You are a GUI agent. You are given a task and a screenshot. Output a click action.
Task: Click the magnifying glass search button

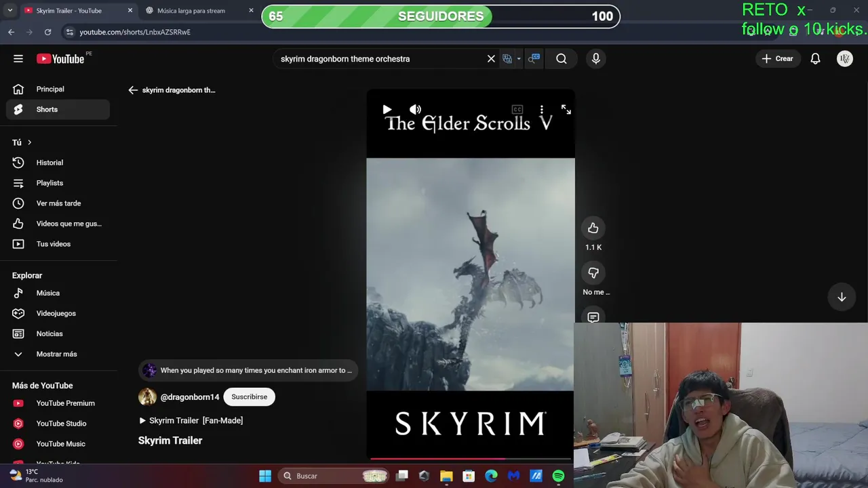tap(561, 59)
